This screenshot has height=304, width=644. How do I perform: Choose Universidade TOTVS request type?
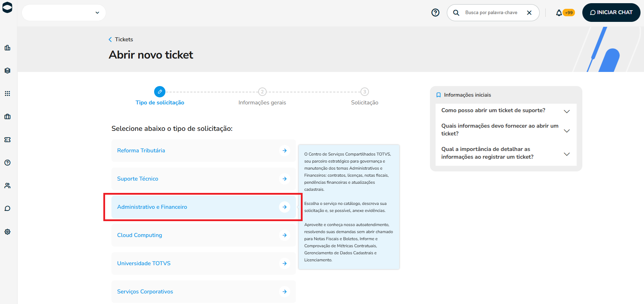[203, 263]
